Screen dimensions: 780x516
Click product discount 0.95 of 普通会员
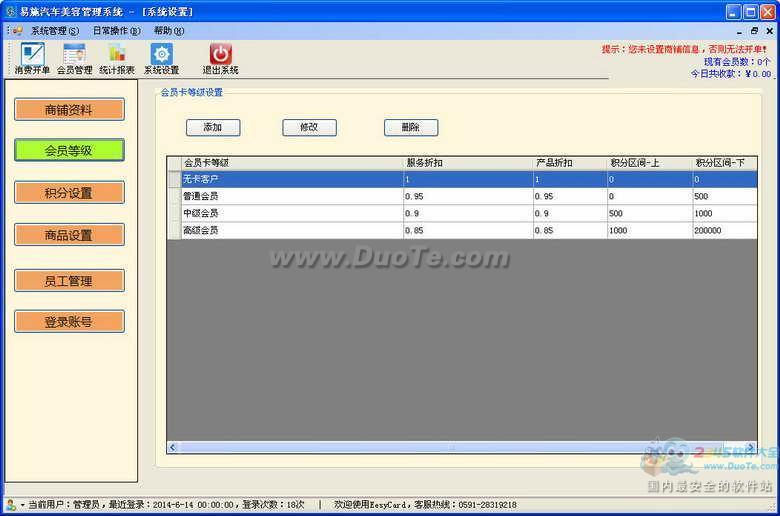pyautogui.click(x=571, y=197)
